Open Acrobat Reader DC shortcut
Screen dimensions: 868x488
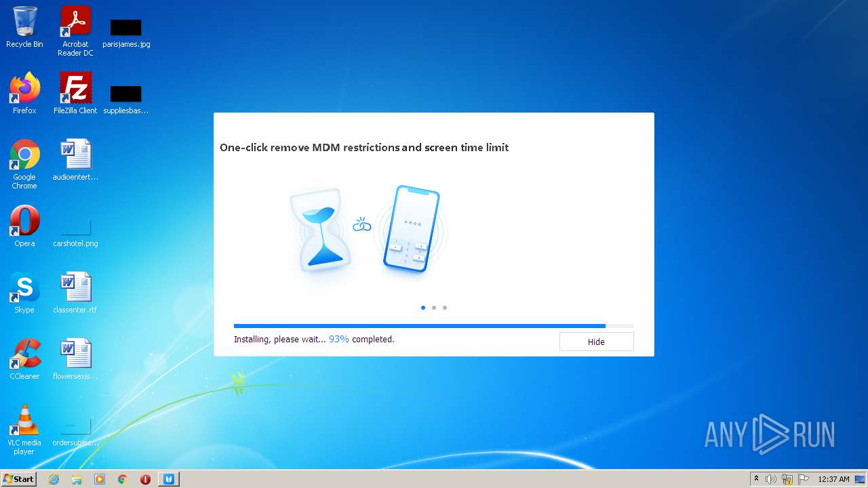point(75,30)
